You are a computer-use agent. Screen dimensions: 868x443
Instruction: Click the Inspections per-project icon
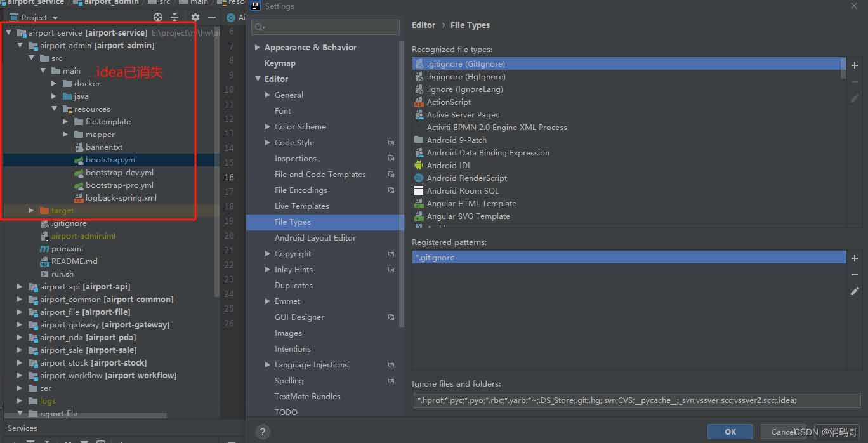[x=391, y=159]
